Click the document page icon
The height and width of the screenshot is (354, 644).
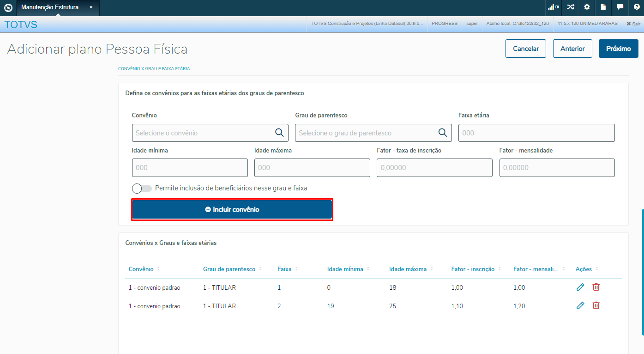pyautogui.click(x=603, y=7)
